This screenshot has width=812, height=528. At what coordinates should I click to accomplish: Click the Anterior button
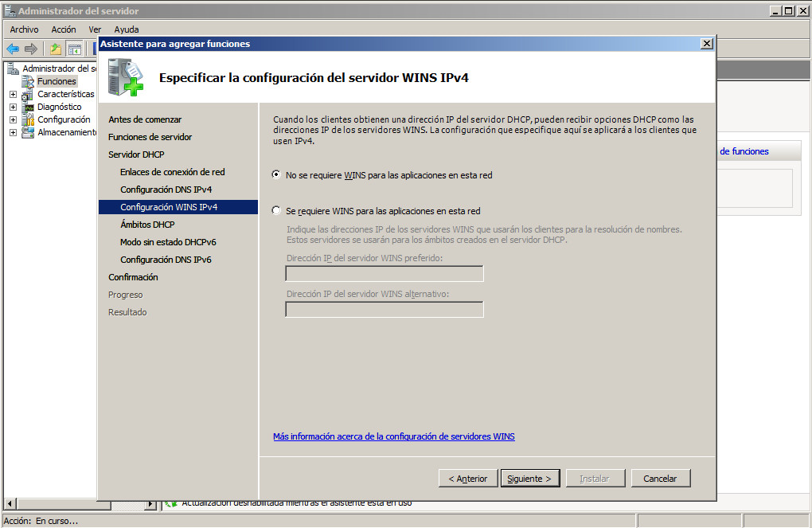click(467, 479)
